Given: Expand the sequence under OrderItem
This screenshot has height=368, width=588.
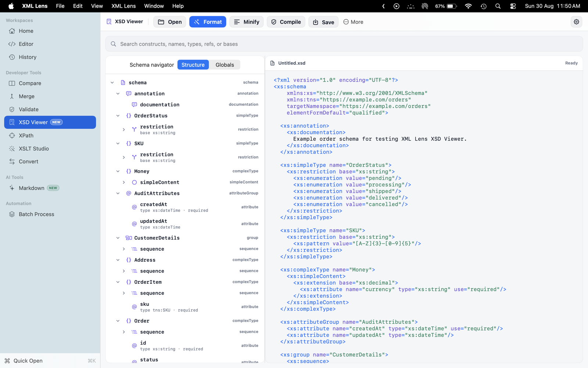Looking at the screenshot, I should click(124, 293).
